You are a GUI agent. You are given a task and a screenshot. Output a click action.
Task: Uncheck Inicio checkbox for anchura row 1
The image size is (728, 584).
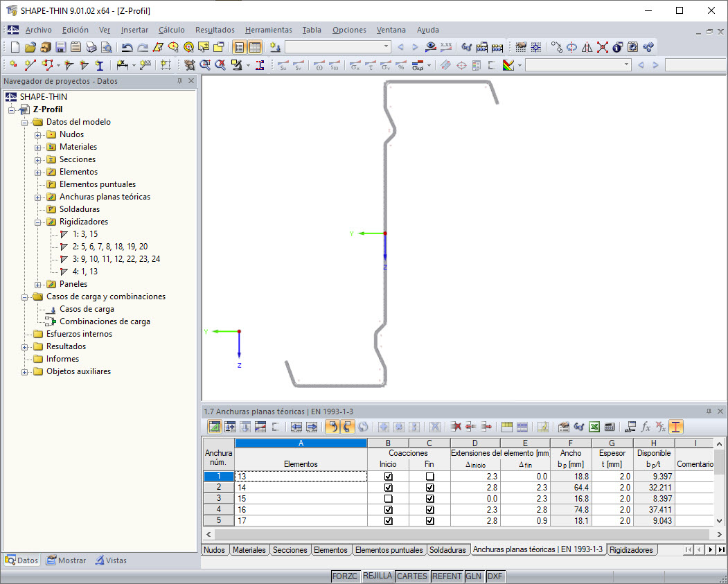point(388,477)
